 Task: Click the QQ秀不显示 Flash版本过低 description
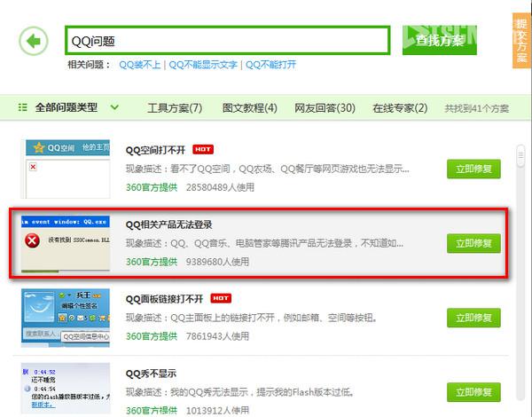pos(240,392)
